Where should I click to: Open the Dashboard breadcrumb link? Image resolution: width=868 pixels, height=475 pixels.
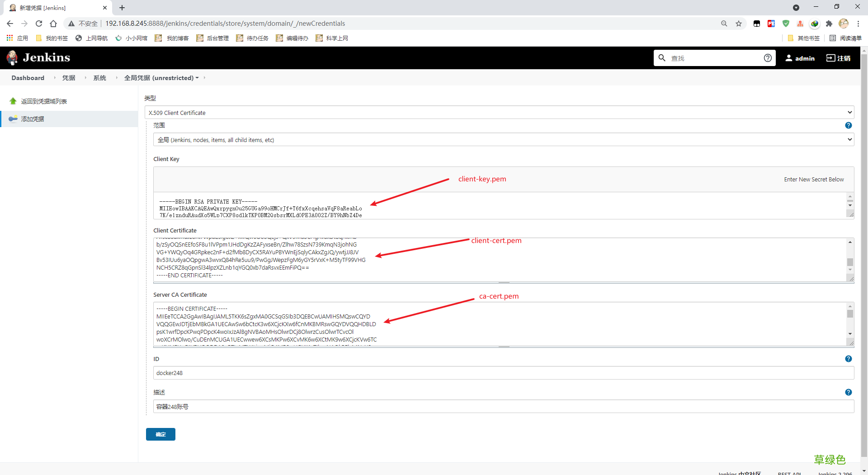(x=28, y=78)
